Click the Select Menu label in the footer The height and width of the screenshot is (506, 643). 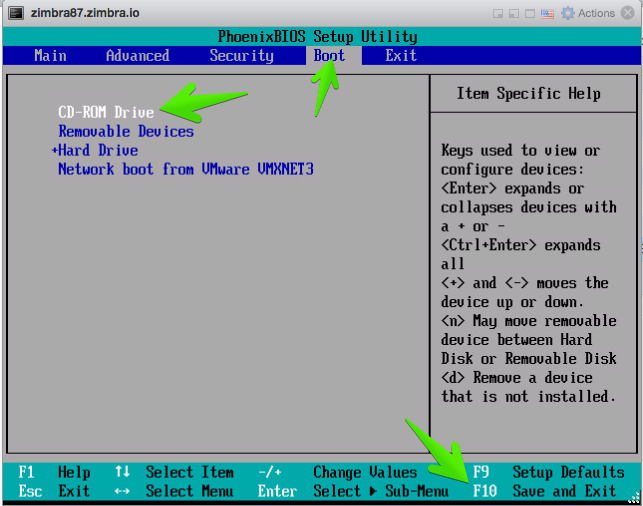tap(189, 491)
